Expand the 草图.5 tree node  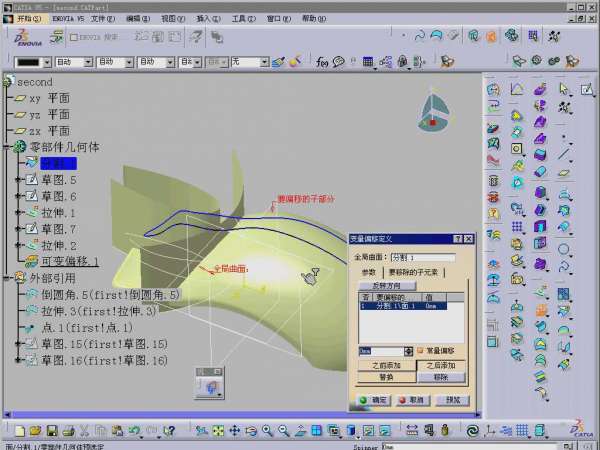(17, 179)
